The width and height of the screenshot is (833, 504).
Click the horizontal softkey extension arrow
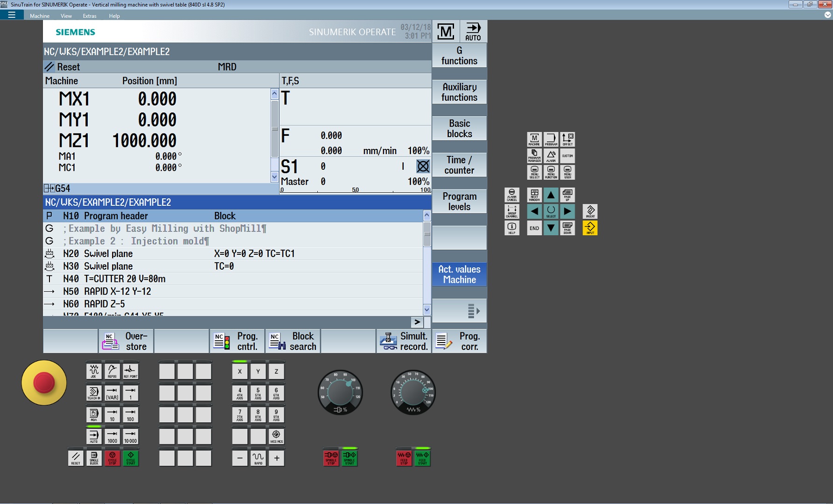[417, 322]
